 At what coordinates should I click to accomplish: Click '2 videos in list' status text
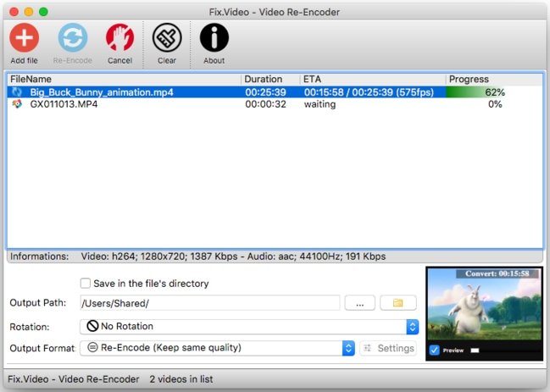coord(181,379)
